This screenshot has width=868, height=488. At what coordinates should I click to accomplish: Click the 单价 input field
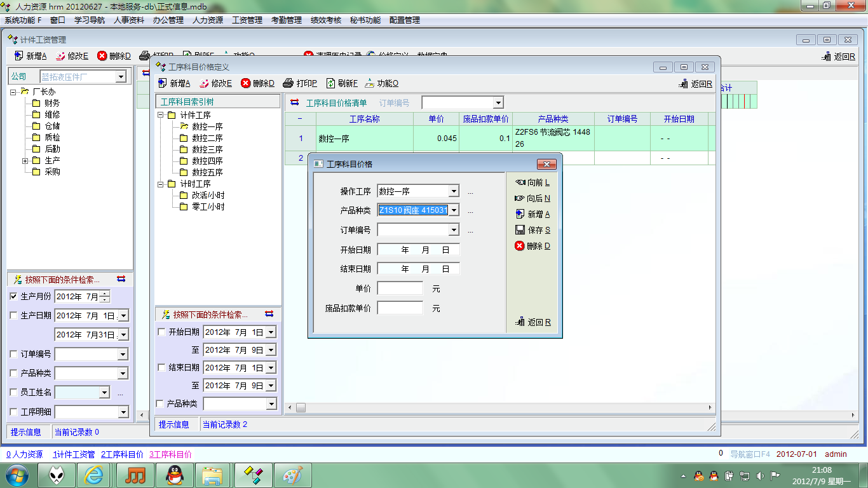coord(400,288)
